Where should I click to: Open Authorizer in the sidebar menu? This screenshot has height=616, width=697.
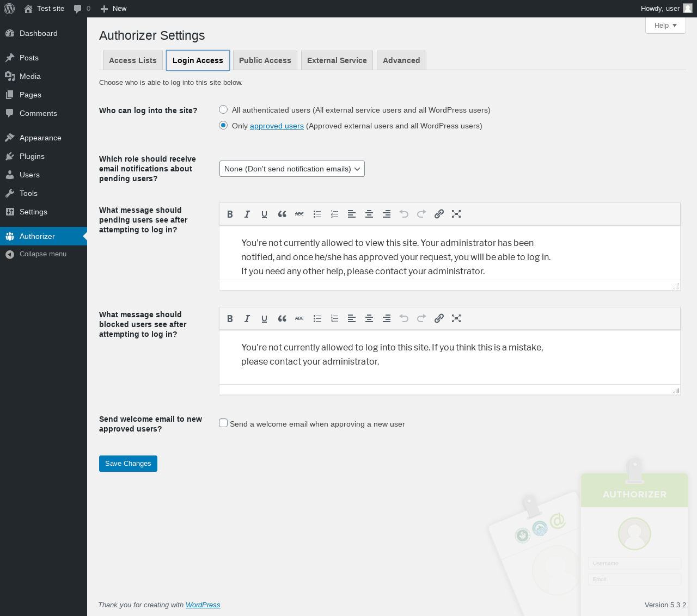(44, 236)
